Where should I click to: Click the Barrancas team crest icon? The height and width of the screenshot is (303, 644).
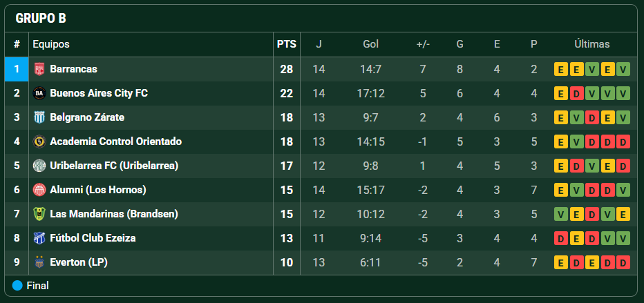[x=39, y=69]
